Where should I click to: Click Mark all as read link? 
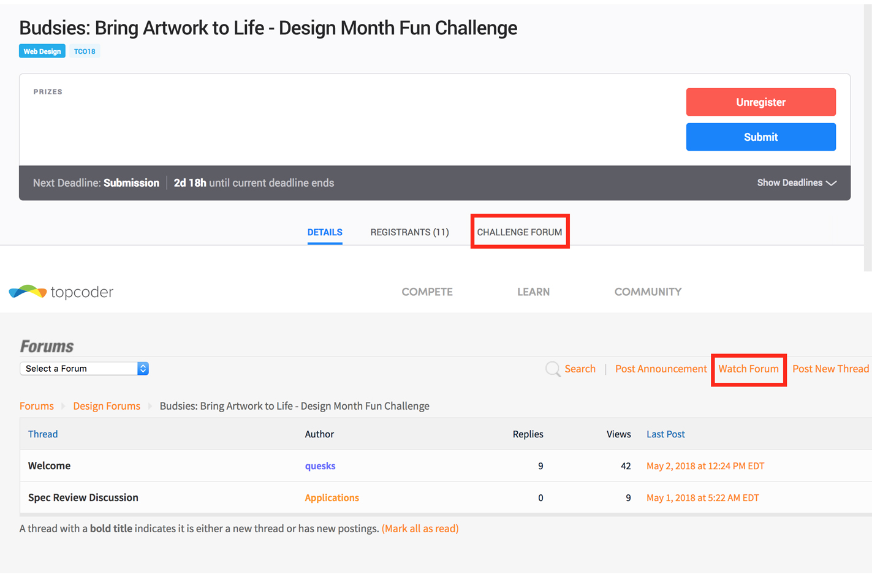420,529
